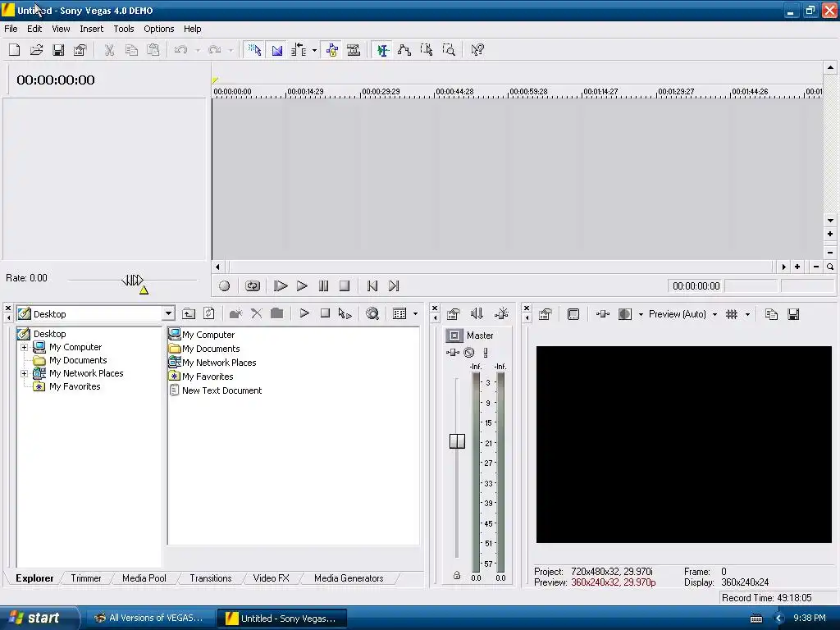Open preview grid Overlays dropdown arrow

[x=747, y=314]
